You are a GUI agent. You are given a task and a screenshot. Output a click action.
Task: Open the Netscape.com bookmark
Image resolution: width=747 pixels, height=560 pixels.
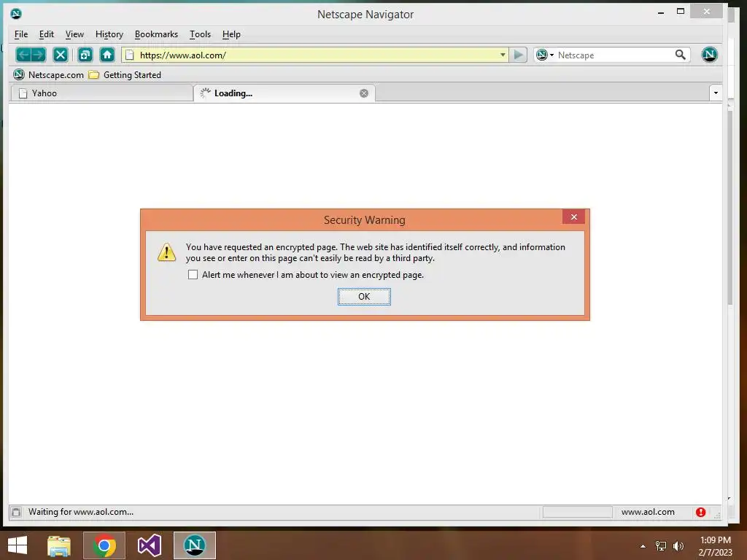point(49,75)
